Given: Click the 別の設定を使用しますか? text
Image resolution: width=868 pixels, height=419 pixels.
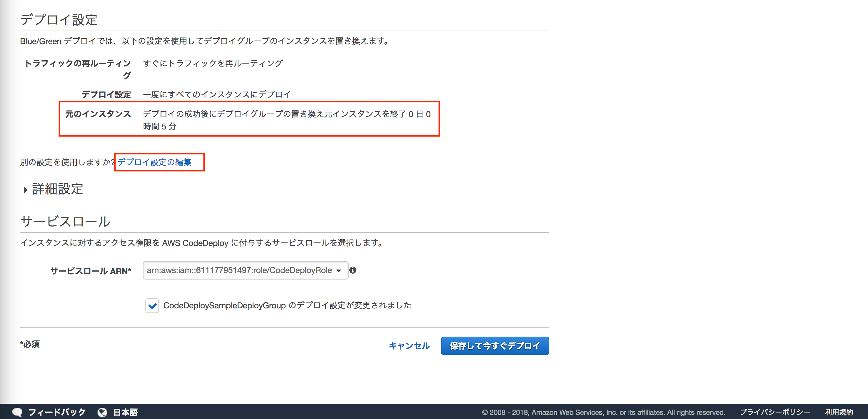Looking at the screenshot, I should [67, 162].
